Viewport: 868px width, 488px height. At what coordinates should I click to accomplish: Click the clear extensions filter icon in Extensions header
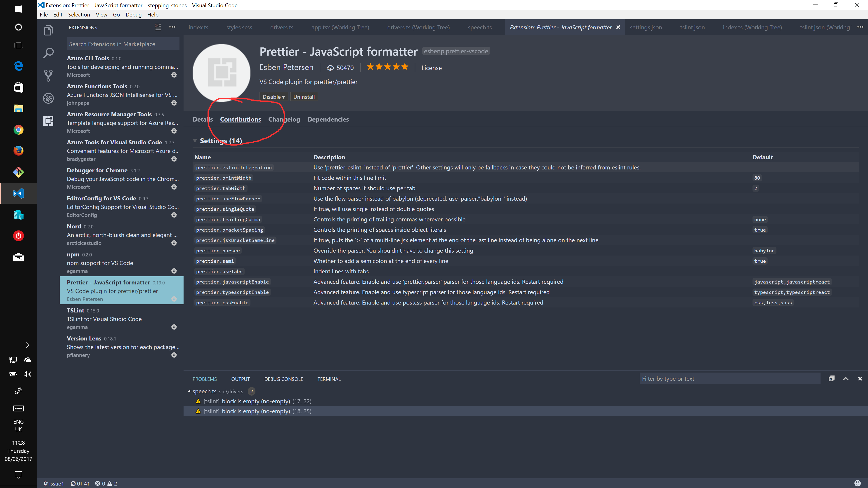tap(158, 27)
